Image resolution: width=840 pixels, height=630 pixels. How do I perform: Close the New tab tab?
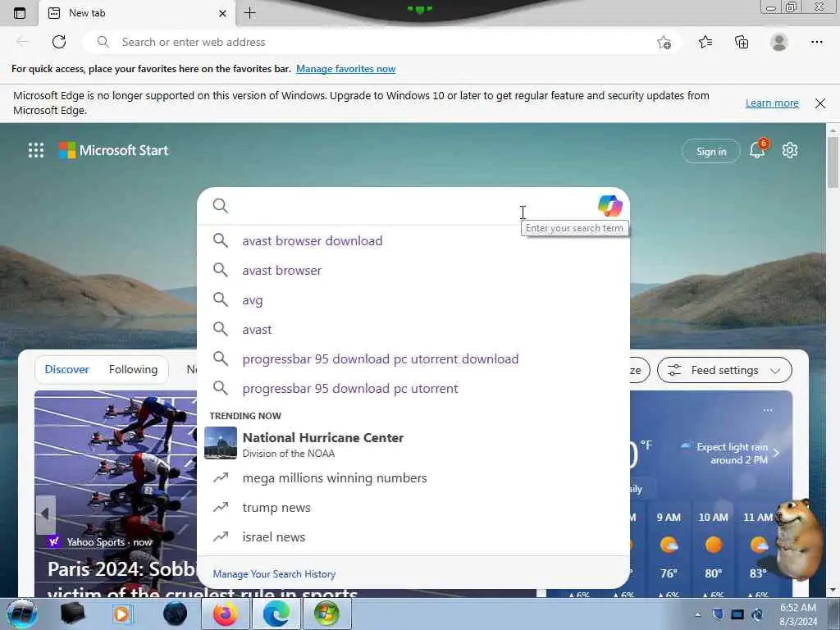coord(223,13)
